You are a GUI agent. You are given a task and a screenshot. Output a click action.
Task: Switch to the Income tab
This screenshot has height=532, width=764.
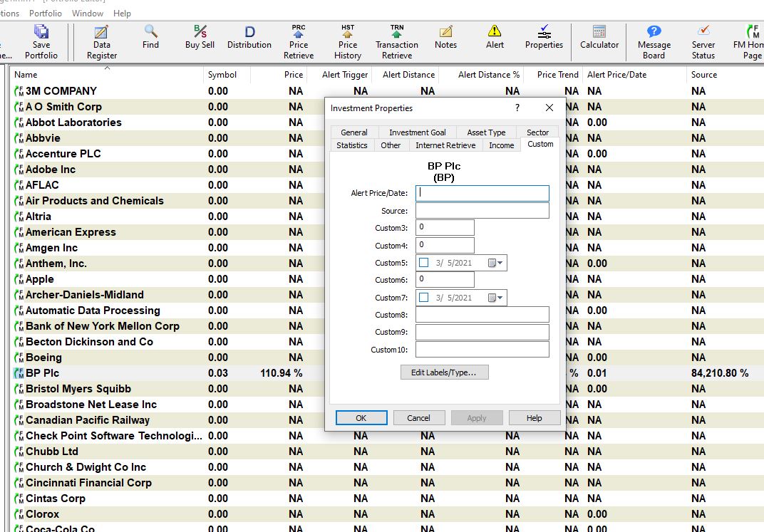point(502,145)
